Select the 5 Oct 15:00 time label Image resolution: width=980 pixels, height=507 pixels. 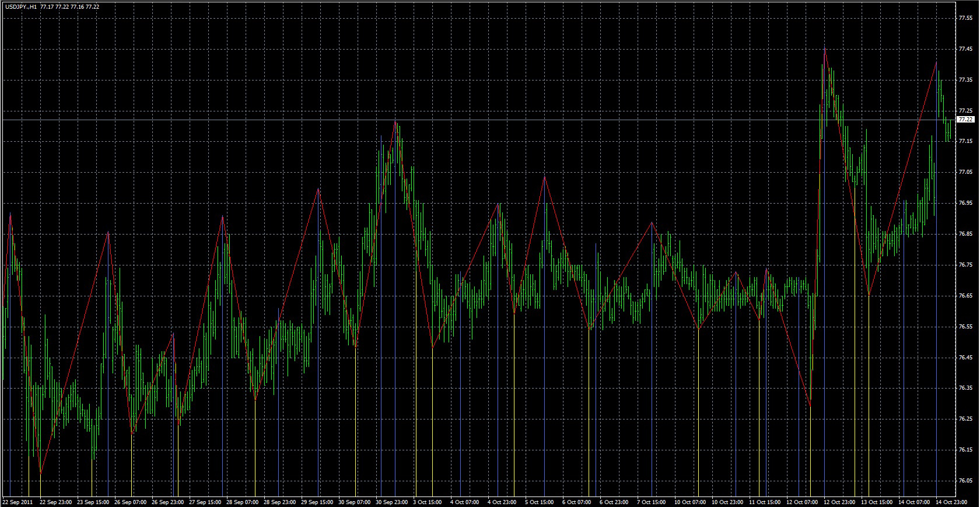point(539,502)
